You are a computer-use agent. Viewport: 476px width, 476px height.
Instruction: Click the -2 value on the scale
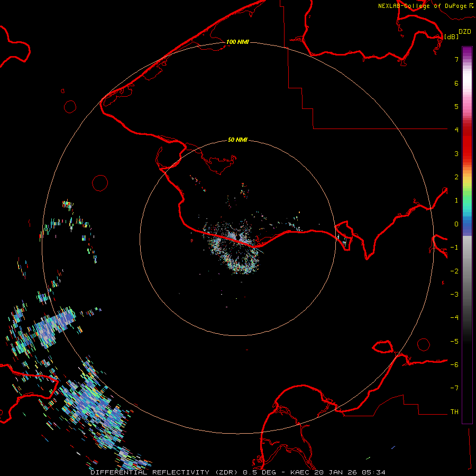coord(454,271)
